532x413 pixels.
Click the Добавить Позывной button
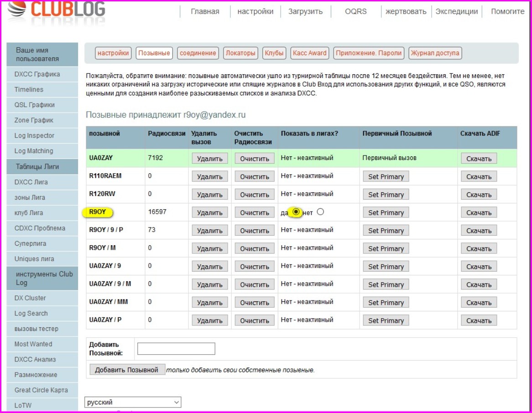[x=126, y=370]
